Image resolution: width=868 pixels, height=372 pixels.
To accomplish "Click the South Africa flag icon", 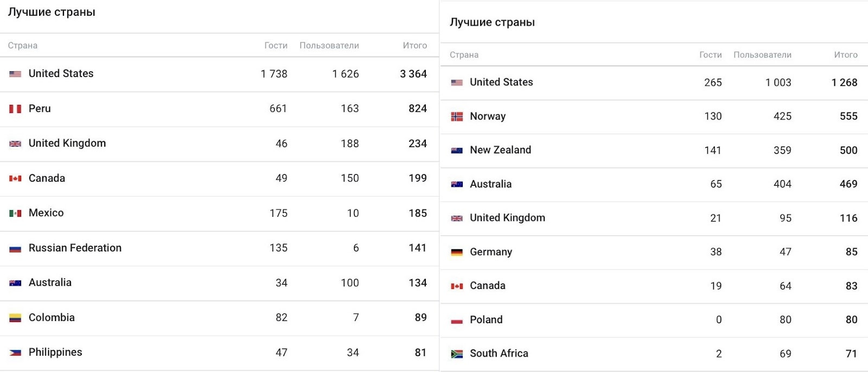I will click(457, 354).
